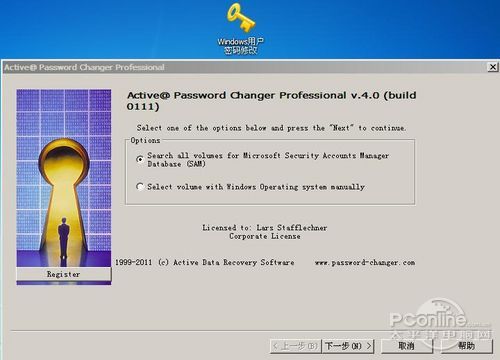500x360 pixels.
Task: Click the Register button
Action: pyautogui.click(x=64, y=274)
